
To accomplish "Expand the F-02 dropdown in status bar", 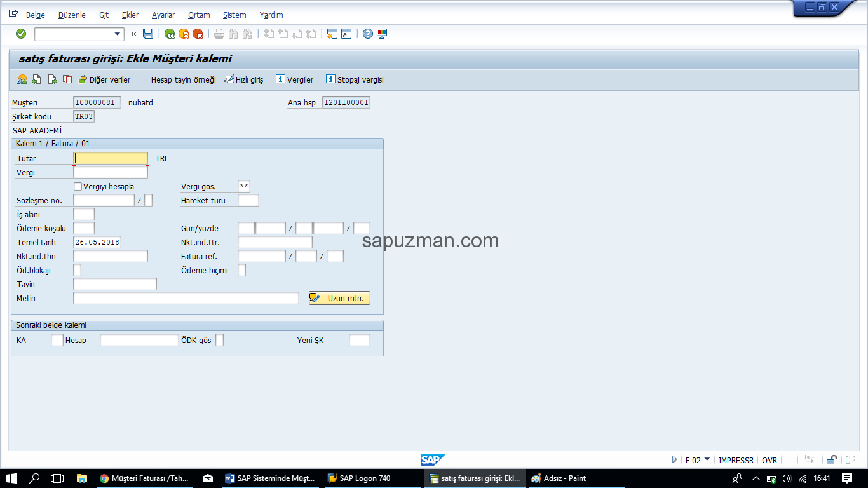I will (x=707, y=460).
